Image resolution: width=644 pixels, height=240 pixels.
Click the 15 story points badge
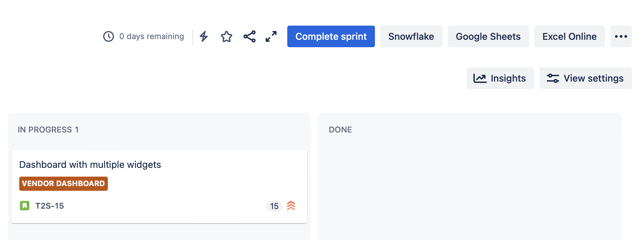click(x=274, y=206)
